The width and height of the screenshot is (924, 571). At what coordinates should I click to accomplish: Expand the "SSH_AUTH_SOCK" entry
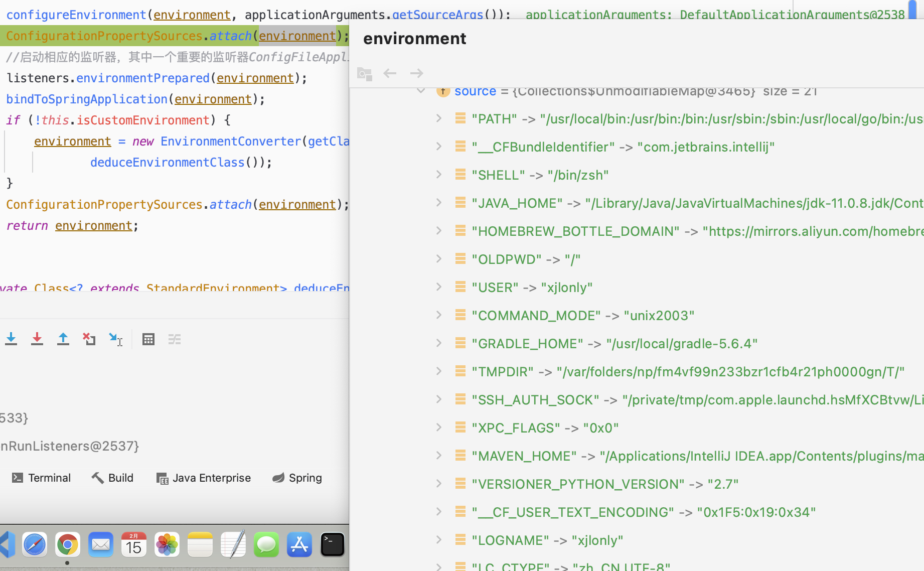pyautogui.click(x=439, y=399)
